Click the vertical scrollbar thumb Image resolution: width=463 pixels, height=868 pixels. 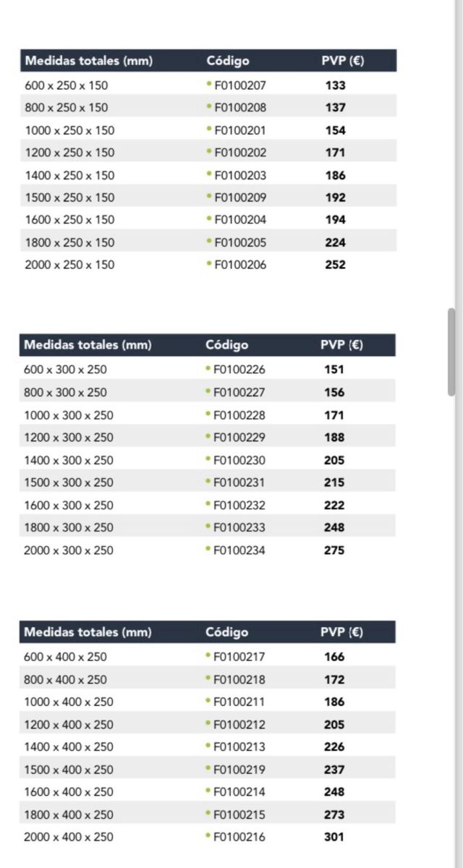click(x=451, y=352)
